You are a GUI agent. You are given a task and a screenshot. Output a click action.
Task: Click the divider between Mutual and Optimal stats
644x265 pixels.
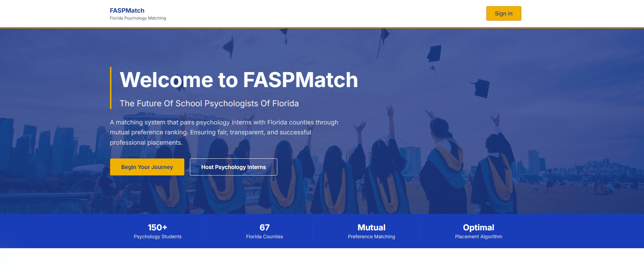point(420,230)
